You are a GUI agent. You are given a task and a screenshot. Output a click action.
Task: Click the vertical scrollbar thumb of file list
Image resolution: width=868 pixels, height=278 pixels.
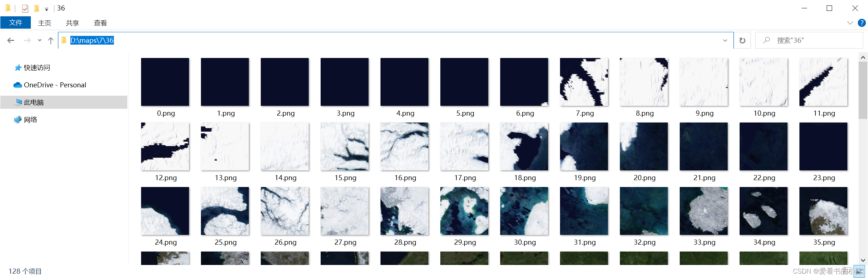click(x=863, y=90)
